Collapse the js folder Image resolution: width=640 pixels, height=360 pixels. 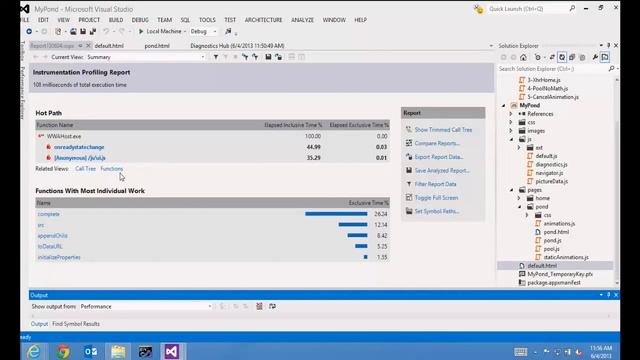[512, 139]
